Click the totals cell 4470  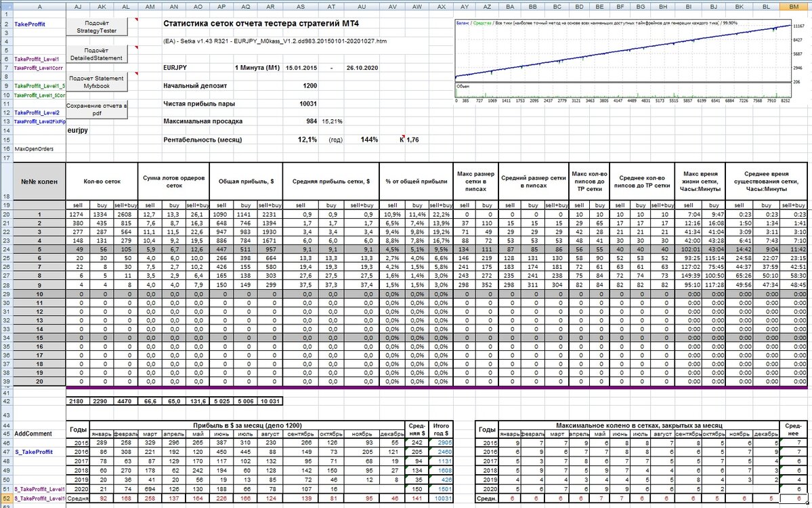tap(126, 402)
